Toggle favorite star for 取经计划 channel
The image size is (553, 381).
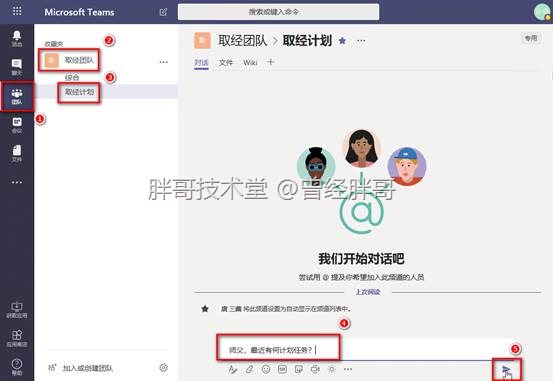tap(342, 41)
